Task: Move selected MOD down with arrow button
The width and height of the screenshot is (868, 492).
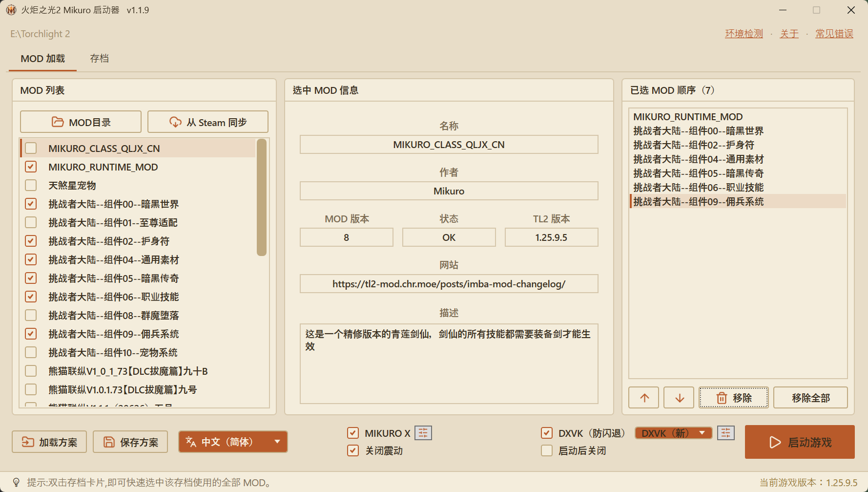Action: pyautogui.click(x=680, y=398)
